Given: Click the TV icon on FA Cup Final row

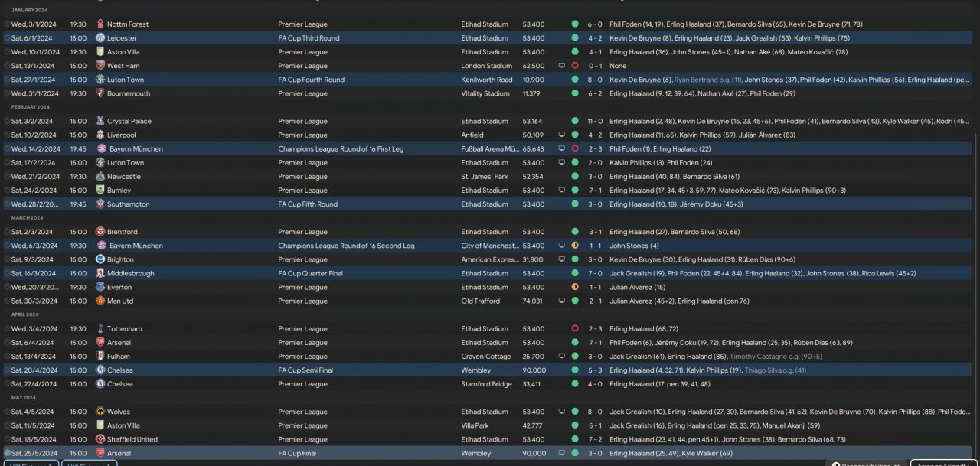Looking at the screenshot, I should pyautogui.click(x=561, y=453).
